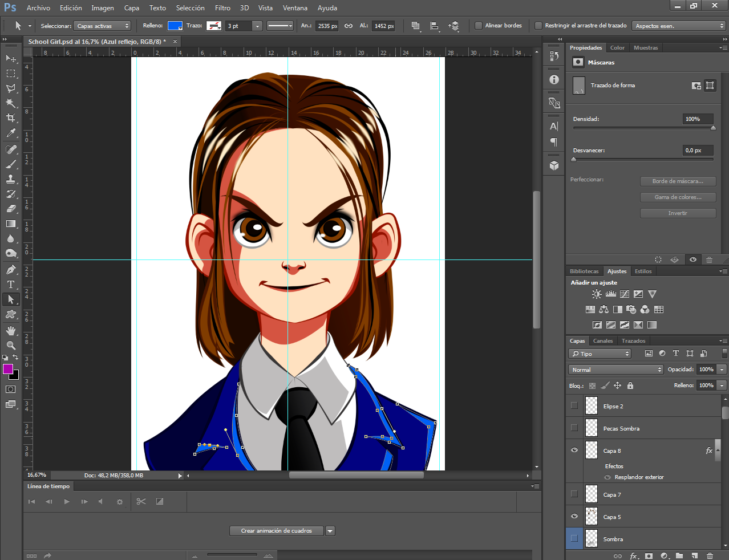The height and width of the screenshot is (560, 729).
Task: Switch to the Canales tab
Action: [603, 341]
